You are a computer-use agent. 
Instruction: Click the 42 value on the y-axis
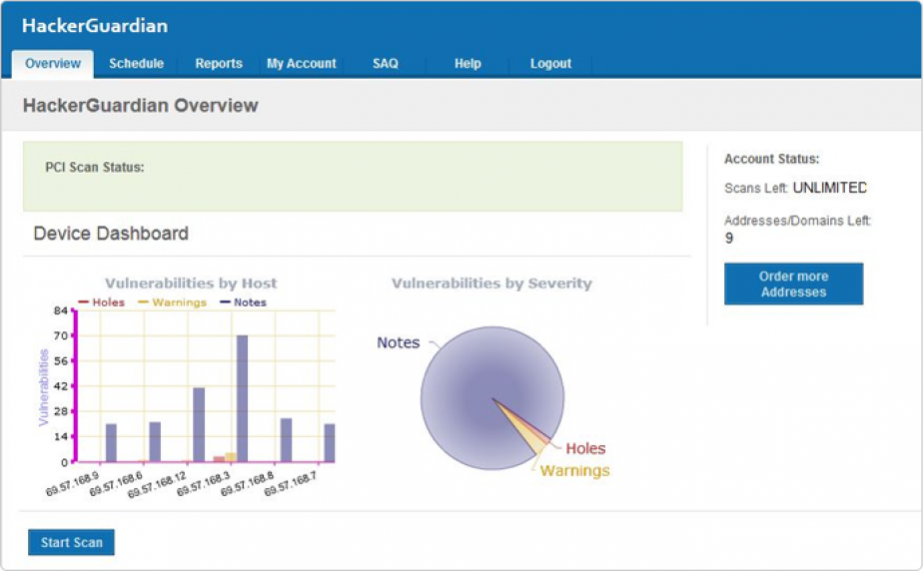pyautogui.click(x=61, y=386)
